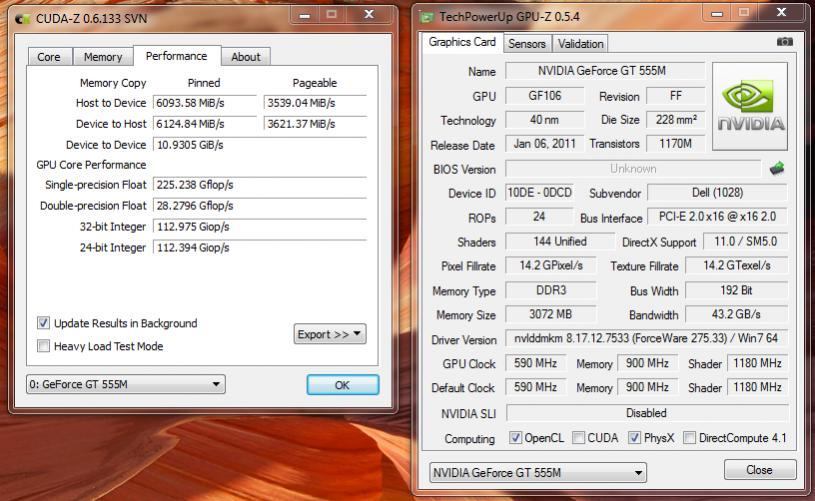Click the Memory Type field DDR3

point(550,290)
